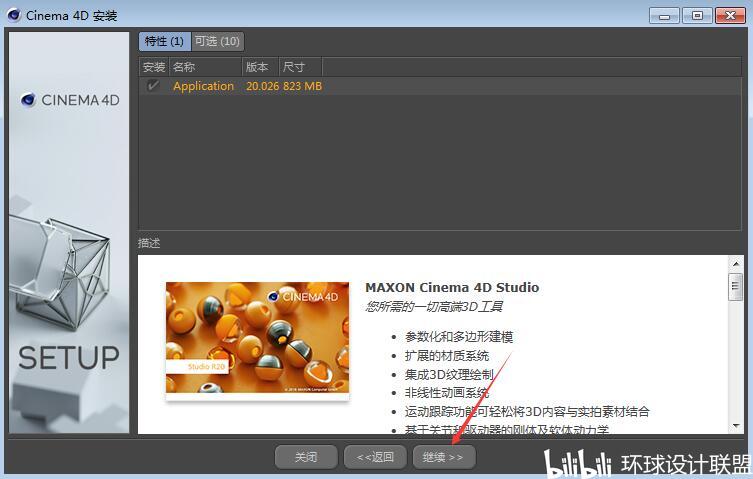The width and height of the screenshot is (753, 479).
Task: Maximize the Cinema 4D installer window
Action: [697, 16]
